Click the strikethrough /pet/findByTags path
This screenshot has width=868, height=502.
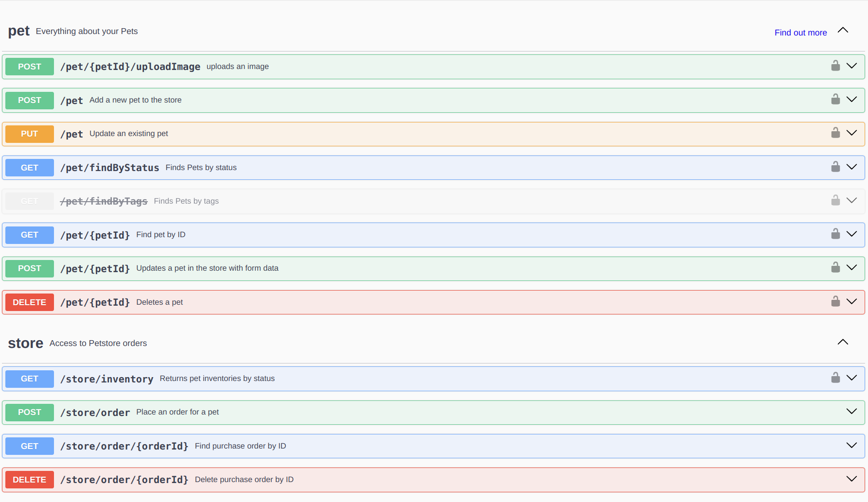(104, 201)
